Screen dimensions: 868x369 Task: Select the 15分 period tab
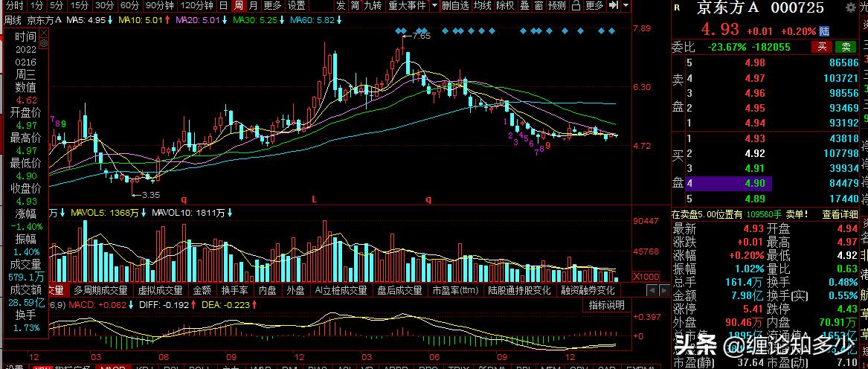[80, 5]
